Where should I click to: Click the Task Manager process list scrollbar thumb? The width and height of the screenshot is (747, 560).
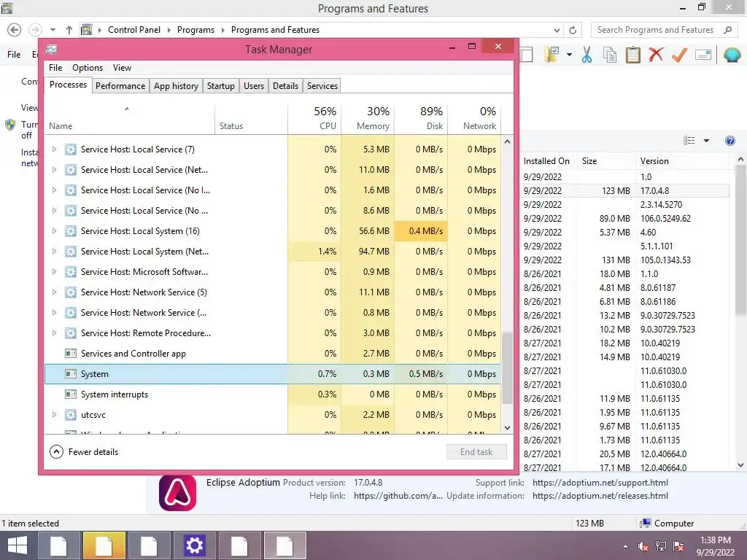point(508,367)
